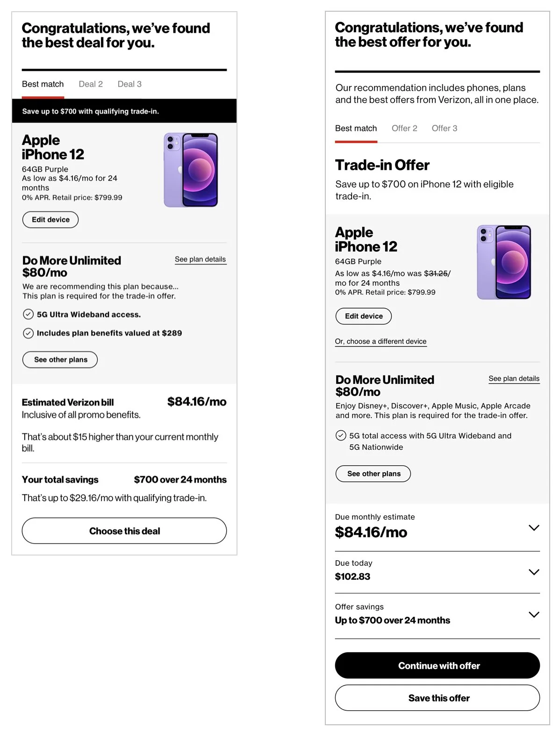Open See plan details link in left card
Viewport: 560px width, 736px height.
pyautogui.click(x=201, y=260)
